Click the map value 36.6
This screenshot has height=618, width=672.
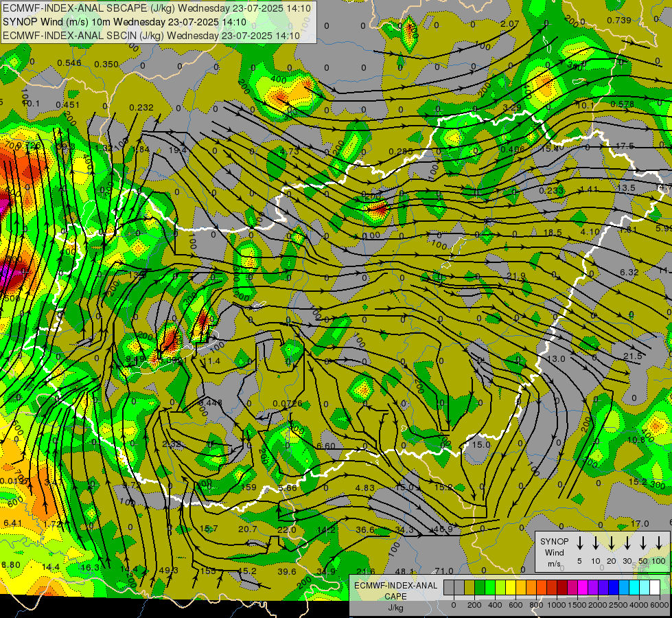point(365,529)
